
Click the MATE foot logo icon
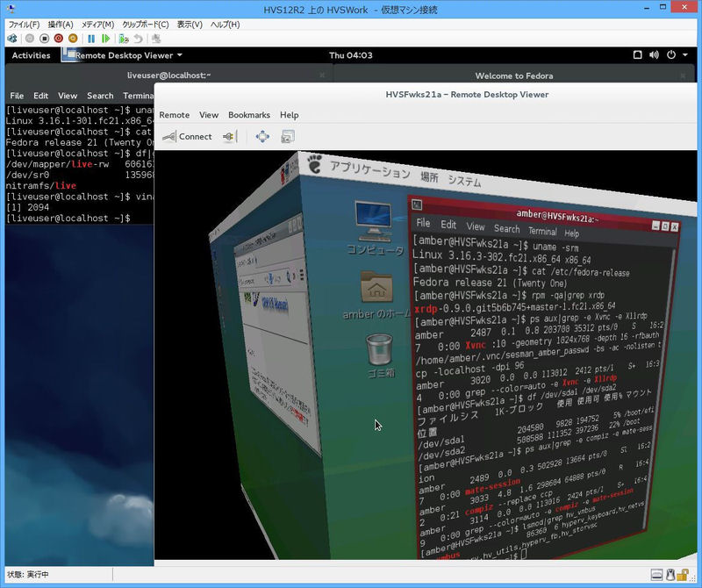[315, 164]
